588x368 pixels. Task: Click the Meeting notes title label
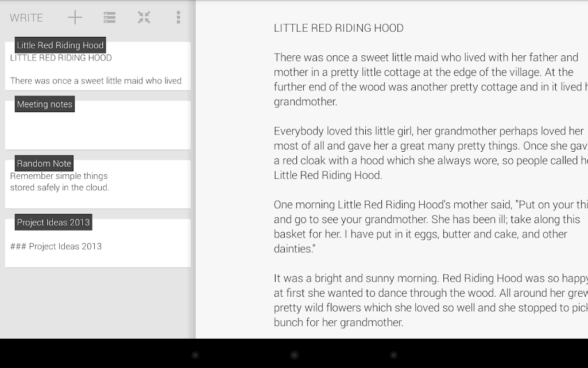click(x=45, y=104)
